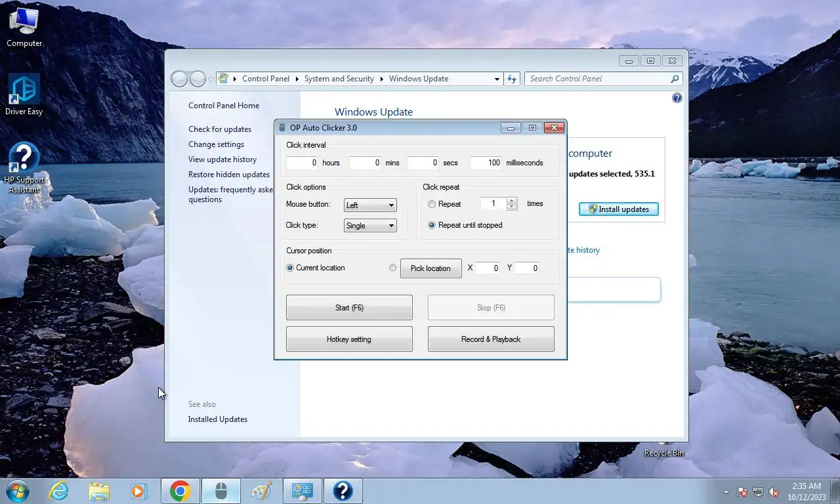Open the HP Support question-mark taskbar icon
Viewport: 840px width, 504px height.
point(343,491)
